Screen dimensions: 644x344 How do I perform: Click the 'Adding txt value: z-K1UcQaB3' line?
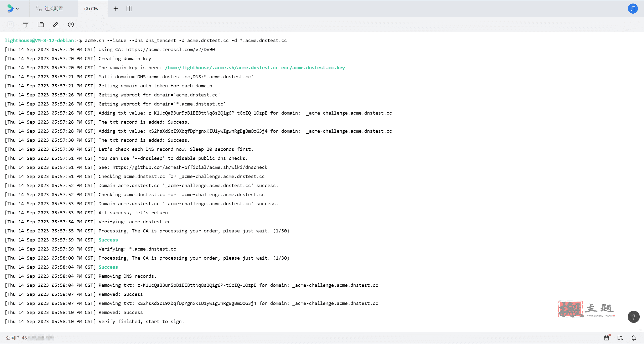coord(198,113)
